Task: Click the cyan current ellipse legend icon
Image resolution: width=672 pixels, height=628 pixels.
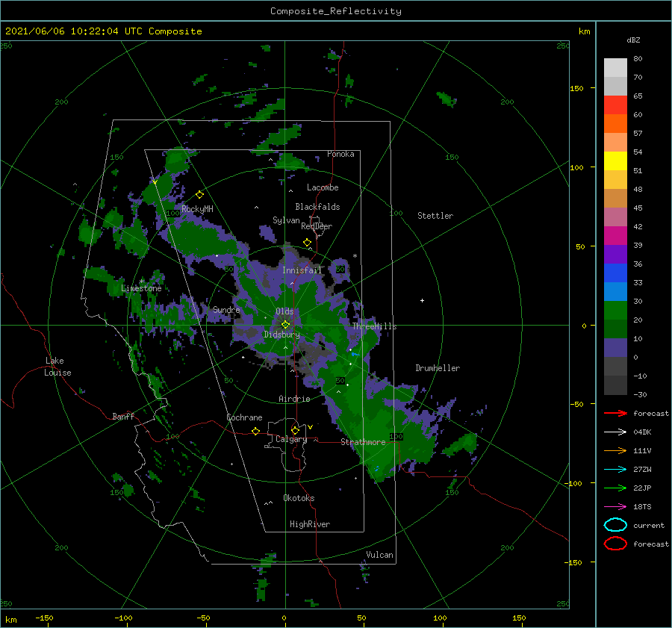Action: [x=615, y=525]
